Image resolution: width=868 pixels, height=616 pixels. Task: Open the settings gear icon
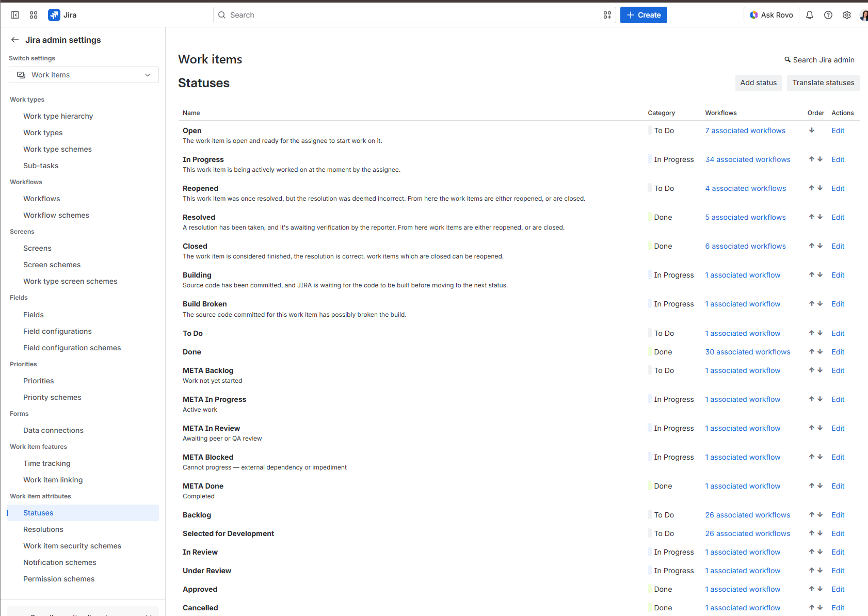(x=847, y=15)
